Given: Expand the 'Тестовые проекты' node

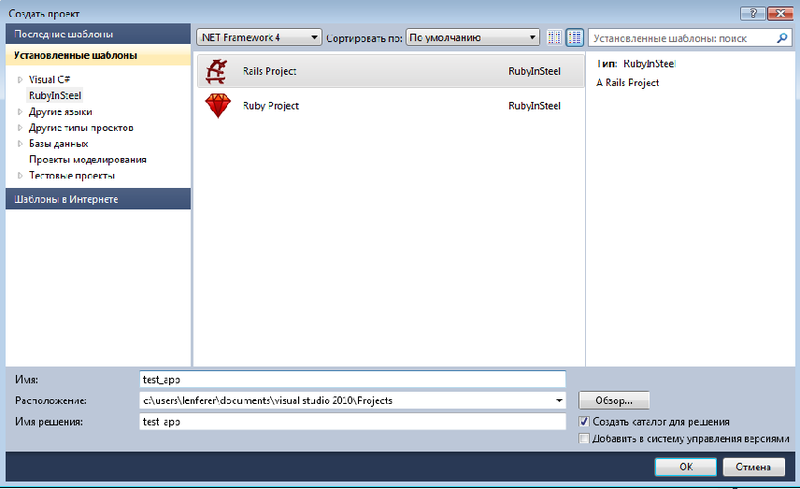Looking at the screenshot, I should pos(20,176).
